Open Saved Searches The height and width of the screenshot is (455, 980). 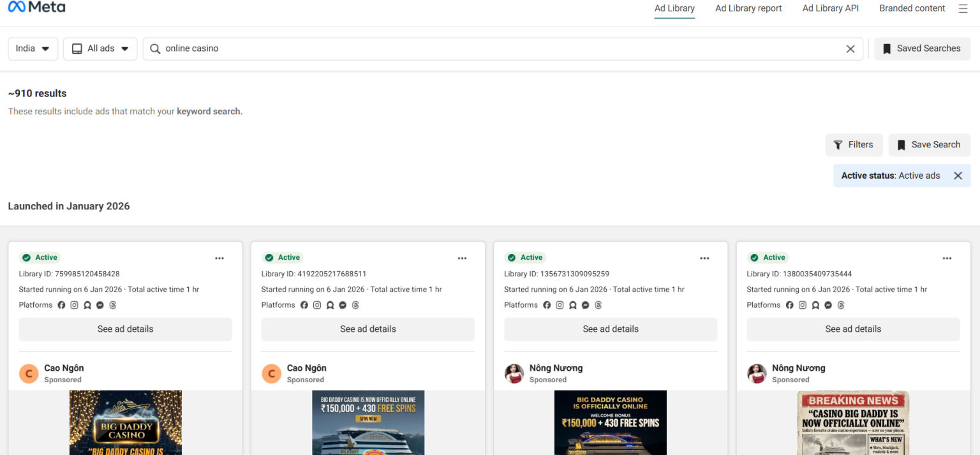(x=921, y=48)
